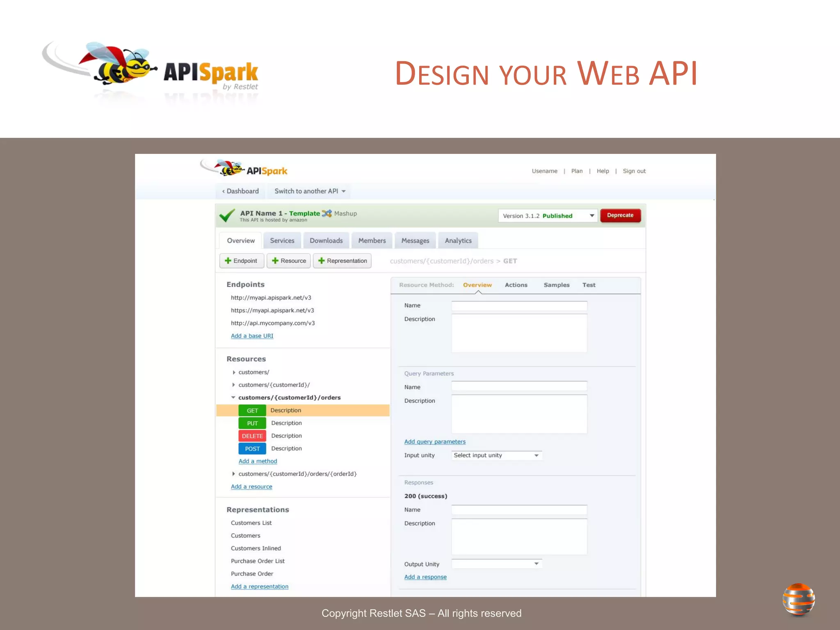This screenshot has height=630, width=840.
Task: Click customers/{customerId}/orders breadcrumb path
Action: tap(442, 261)
